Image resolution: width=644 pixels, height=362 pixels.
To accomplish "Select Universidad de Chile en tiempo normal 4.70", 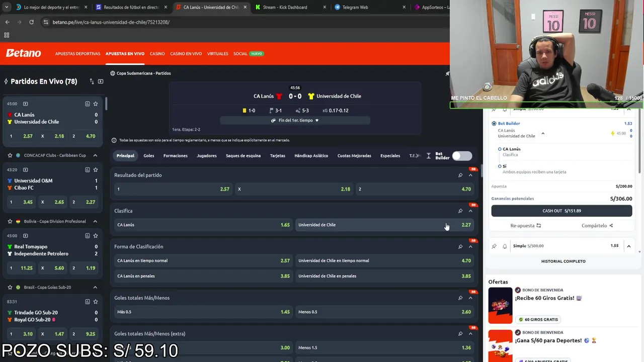I will point(384,260).
